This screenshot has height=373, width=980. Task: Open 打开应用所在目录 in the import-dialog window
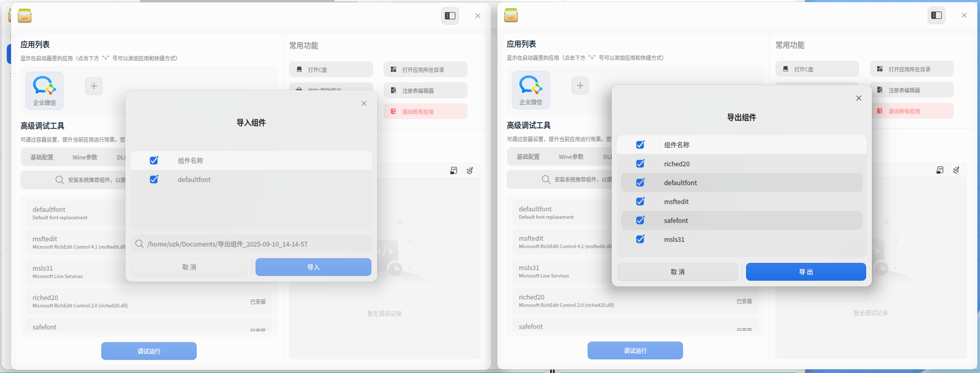point(425,69)
